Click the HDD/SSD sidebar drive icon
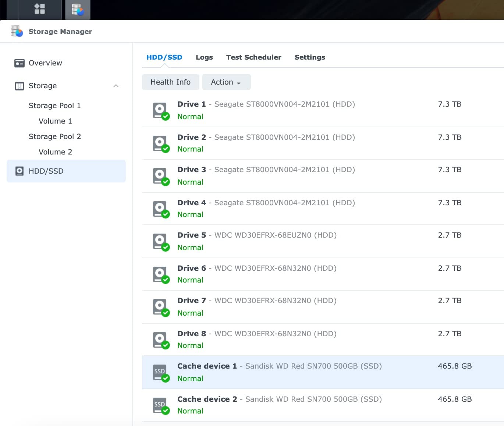This screenshot has width=504, height=426. click(x=19, y=171)
